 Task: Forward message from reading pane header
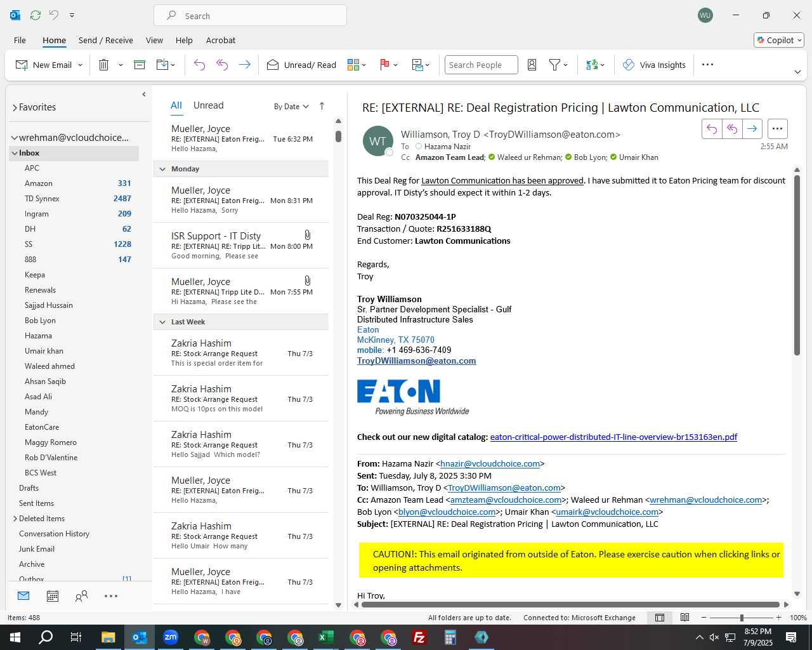(752, 129)
